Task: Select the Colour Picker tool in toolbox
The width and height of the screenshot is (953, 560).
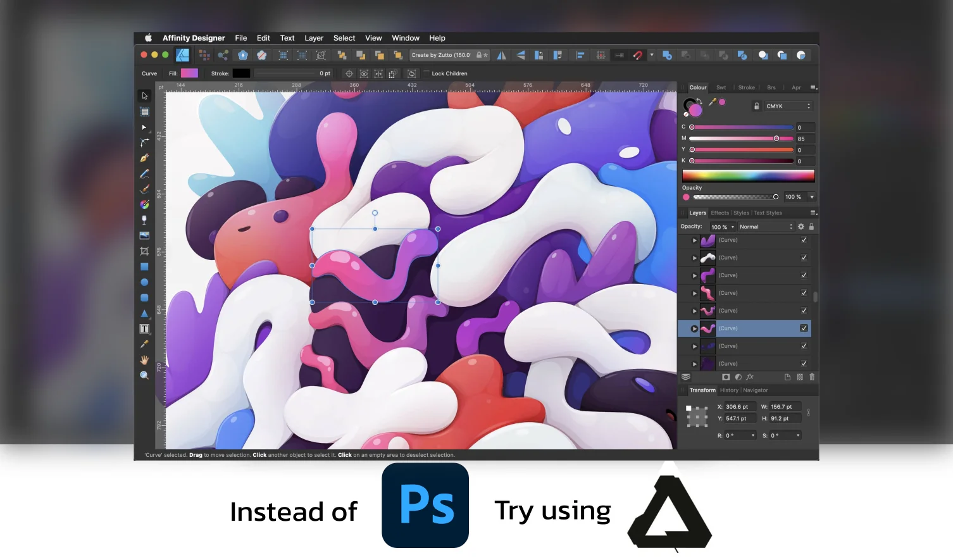Action: [x=144, y=344]
